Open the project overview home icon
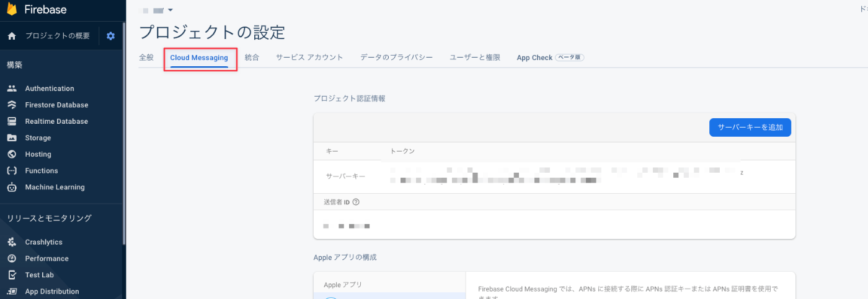This screenshot has height=299, width=868. (x=11, y=36)
